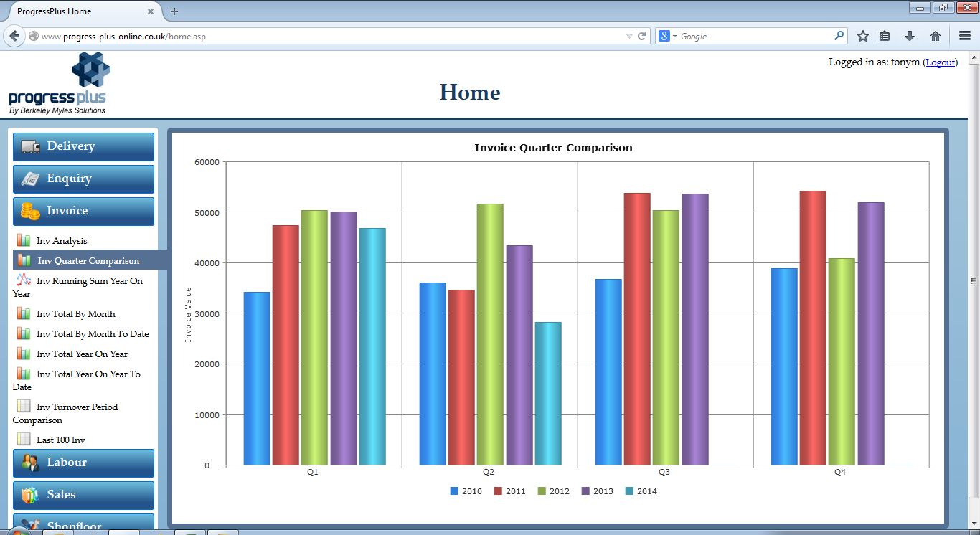Click the 'Logged in as: tonym' text

tap(875, 62)
